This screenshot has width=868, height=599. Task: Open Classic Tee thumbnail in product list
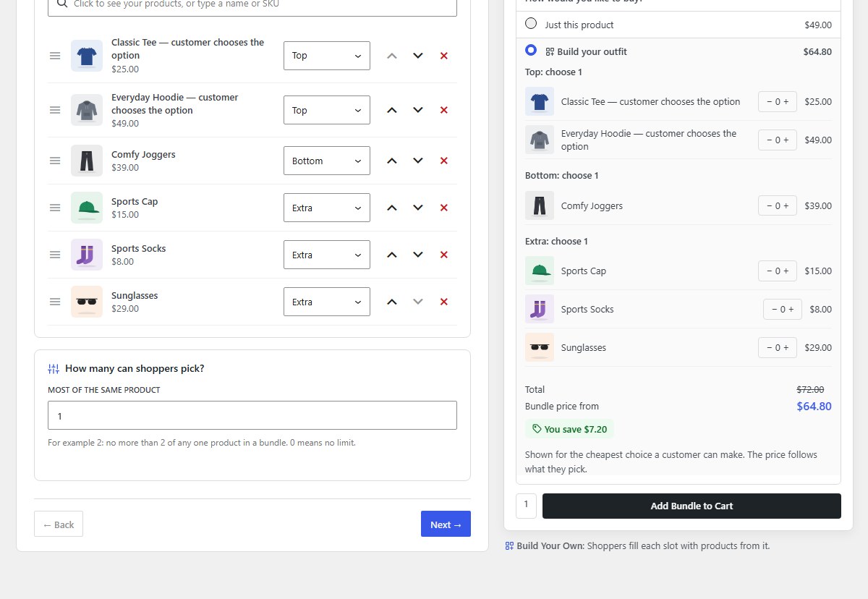(87, 56)
